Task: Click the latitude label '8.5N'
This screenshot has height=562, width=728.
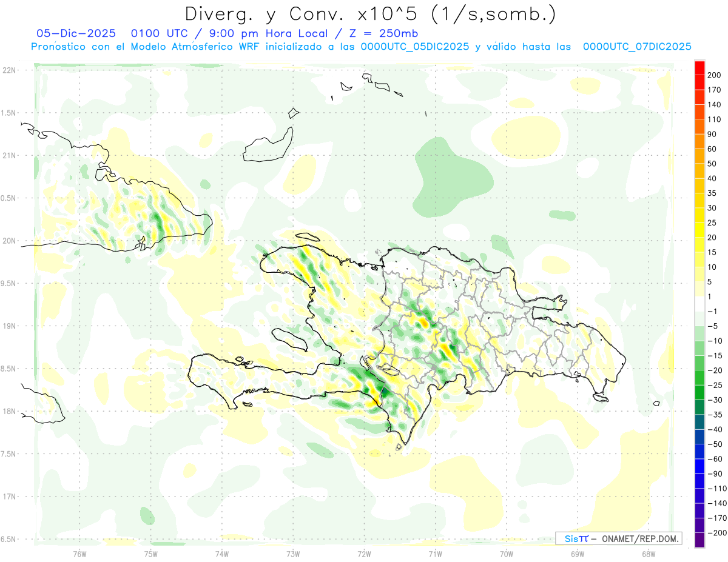Action: click(9, 369)
